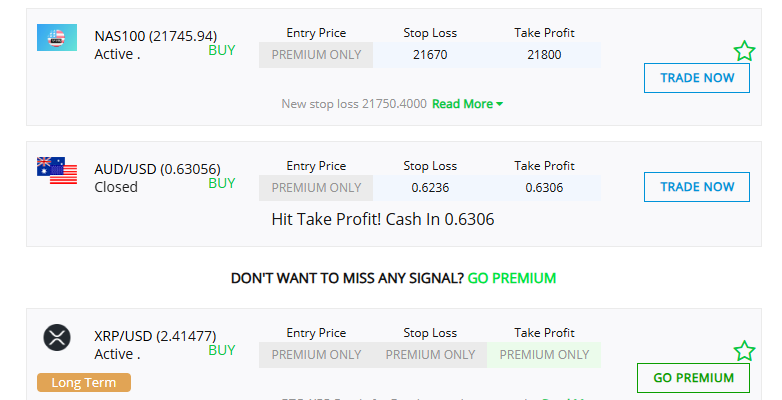Open the GO PREMIUM banner link
Viewport: 782px width, 400px height.
tap(512, 278)
